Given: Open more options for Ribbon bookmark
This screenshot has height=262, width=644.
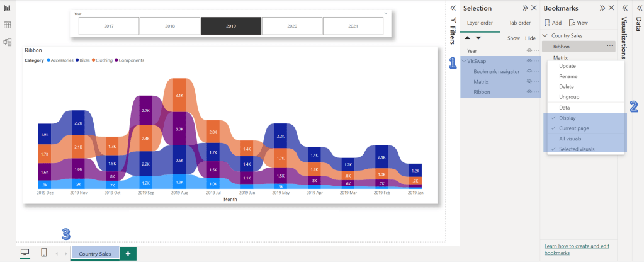Looking at the screenshot, I should 609,47.
